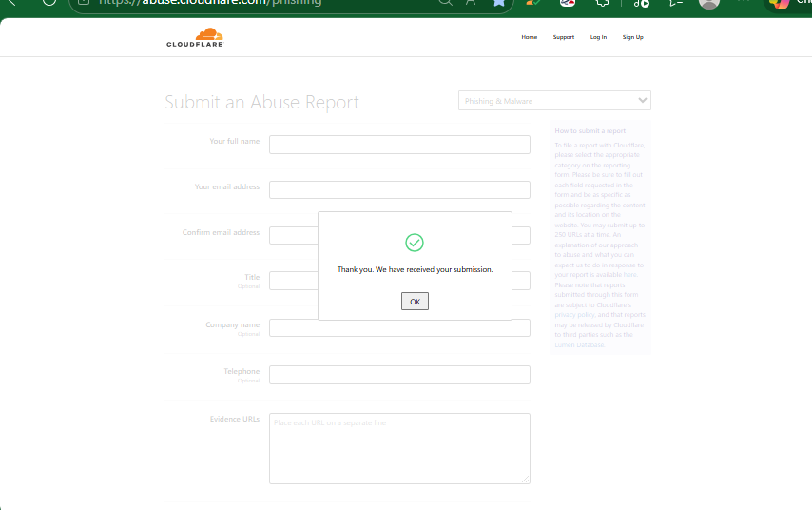Screen dimensions: 812x510
Task: Go to Log In
Action: 598,37
